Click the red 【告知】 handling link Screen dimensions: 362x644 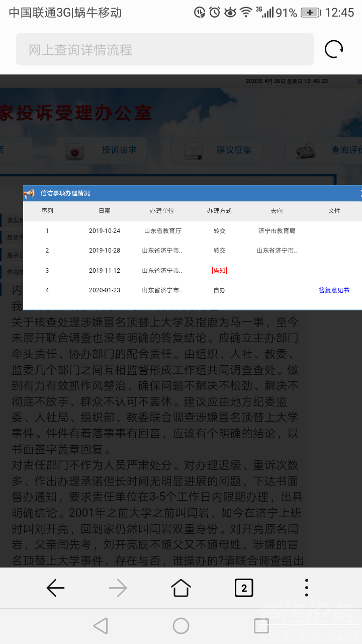(x=219, y=271)
